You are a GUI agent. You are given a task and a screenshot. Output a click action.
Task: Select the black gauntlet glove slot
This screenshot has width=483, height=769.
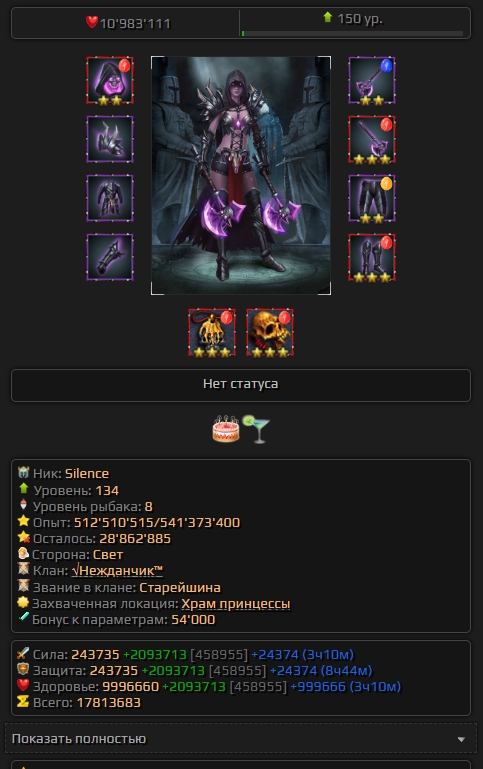click(x=110, y=257)
